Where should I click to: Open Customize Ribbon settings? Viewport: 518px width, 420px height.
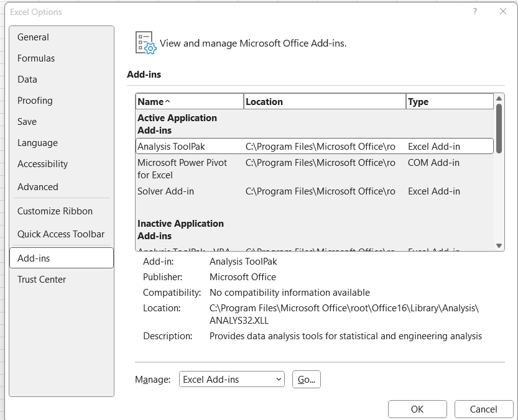coord(62,211)
